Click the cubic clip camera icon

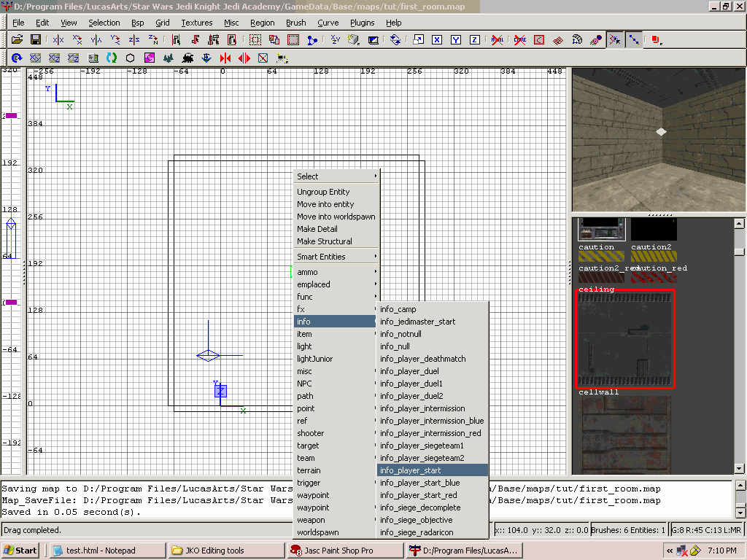tap(373, 40)
